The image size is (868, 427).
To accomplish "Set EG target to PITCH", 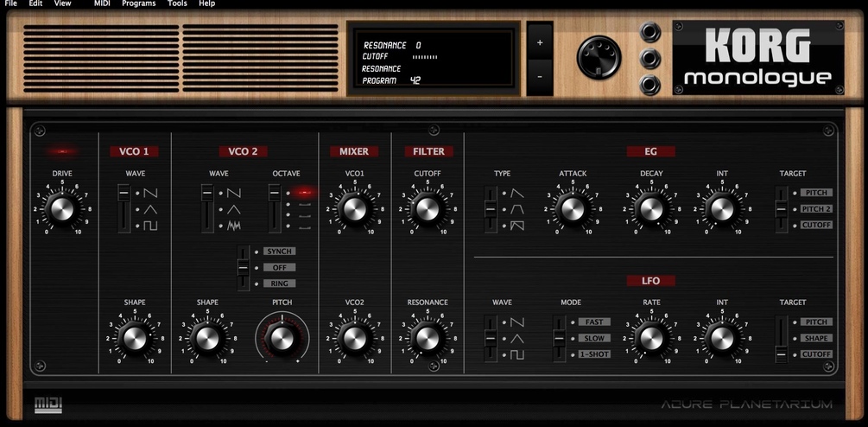I will click(x=816, y=193).
